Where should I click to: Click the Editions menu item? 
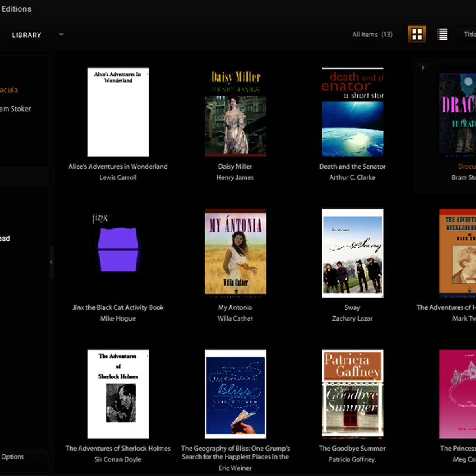click(x=17, y=9)
